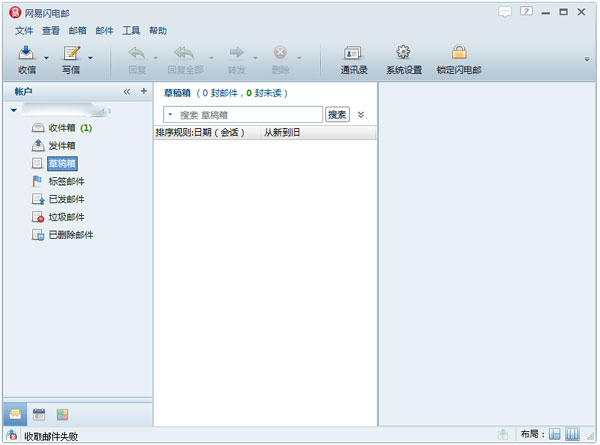Expand advanced search options chevron
This screenshot has width=600, height=445.
click(361, 115)
